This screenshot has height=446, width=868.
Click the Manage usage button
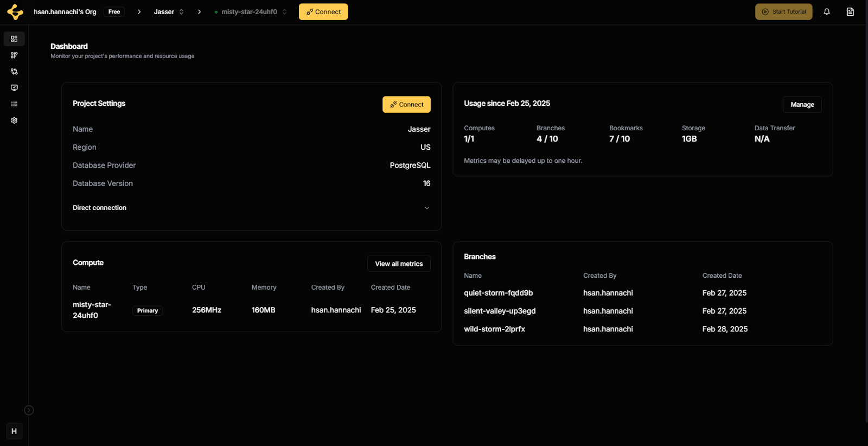point(802,105)
